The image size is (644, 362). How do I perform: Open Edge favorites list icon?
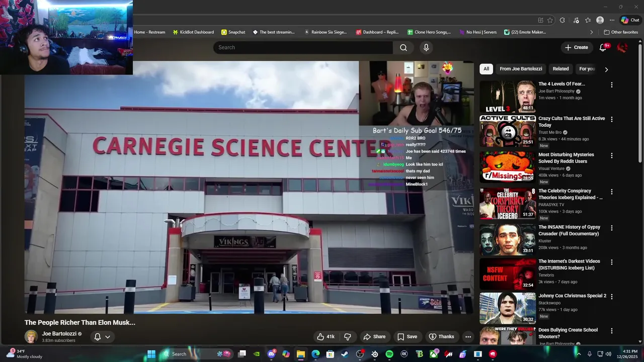[x=588, y=20]
